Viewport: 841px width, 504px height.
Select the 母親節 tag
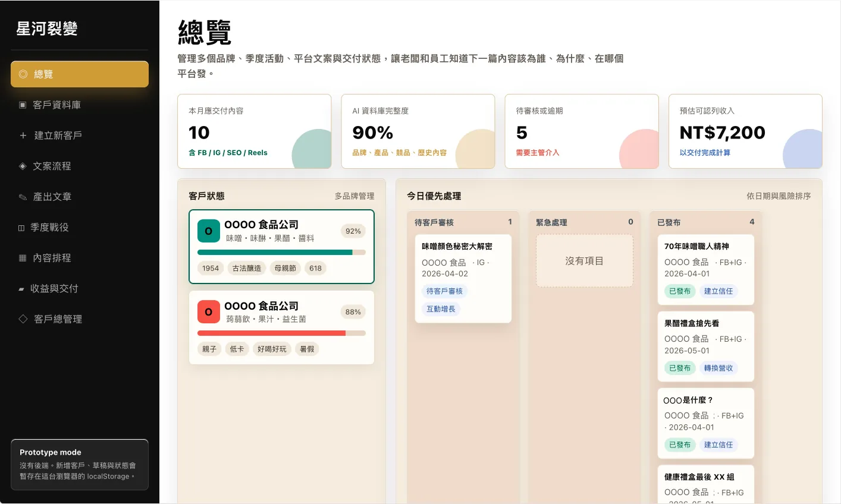tap(285, 268)
